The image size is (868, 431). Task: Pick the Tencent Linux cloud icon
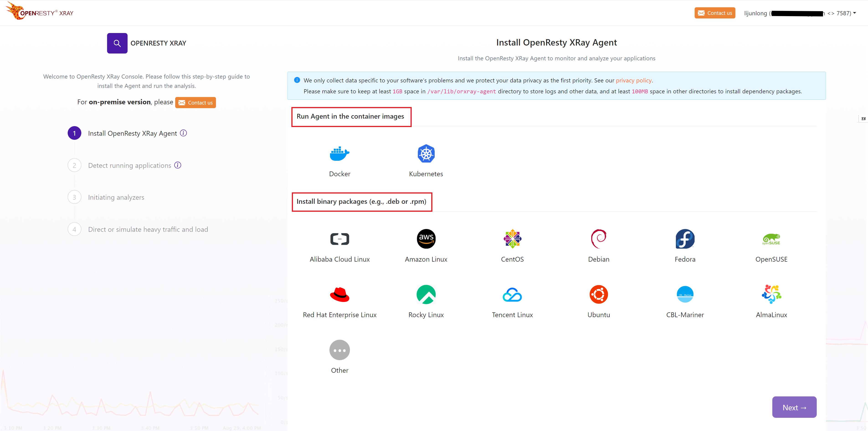point(512,295)
